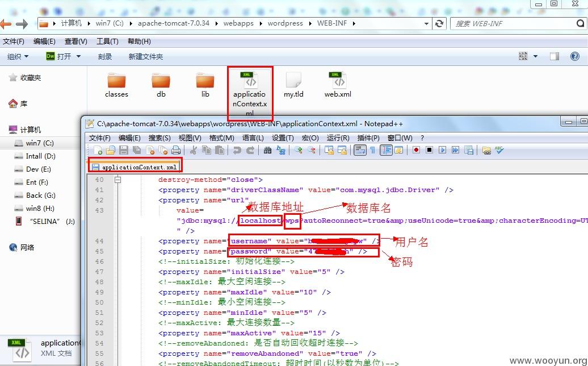Click the Print icon in Notepad++ toolbar
Image resolution: width=588 pixels, height=366 pixels.
click(176, 150)
